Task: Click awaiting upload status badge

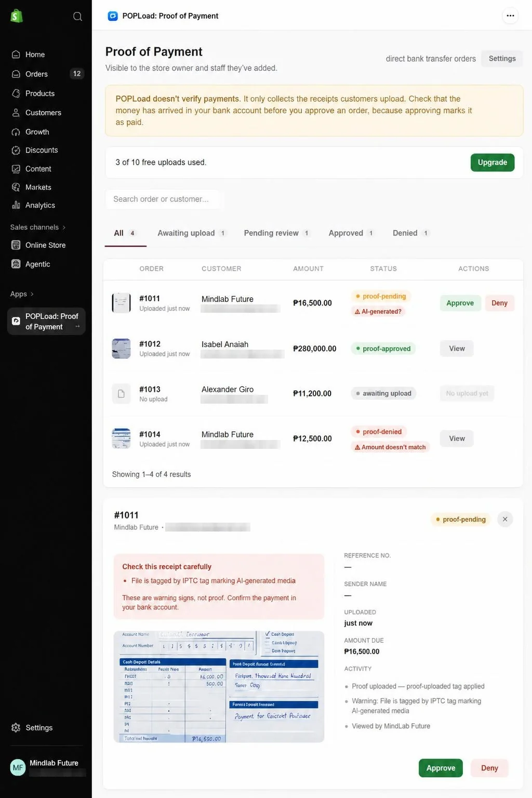Action: [x=383, y=393]
